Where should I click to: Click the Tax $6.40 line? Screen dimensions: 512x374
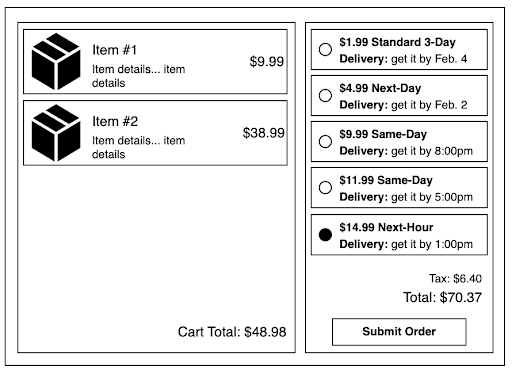(x=455, y=278)
